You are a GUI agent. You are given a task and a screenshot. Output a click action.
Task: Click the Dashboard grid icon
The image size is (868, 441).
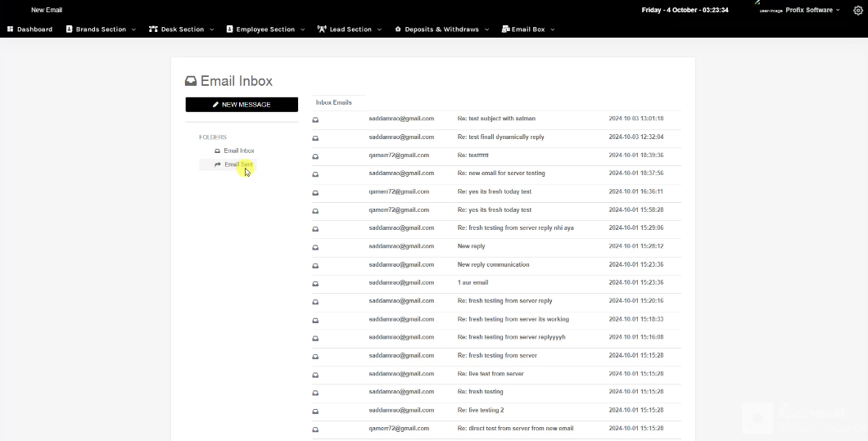11,29
